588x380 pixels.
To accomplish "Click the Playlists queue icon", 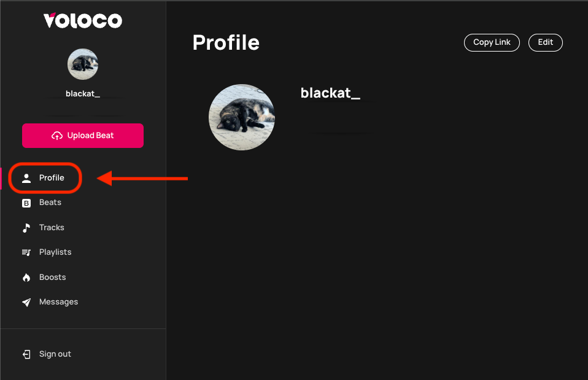I will click(26, 252).
